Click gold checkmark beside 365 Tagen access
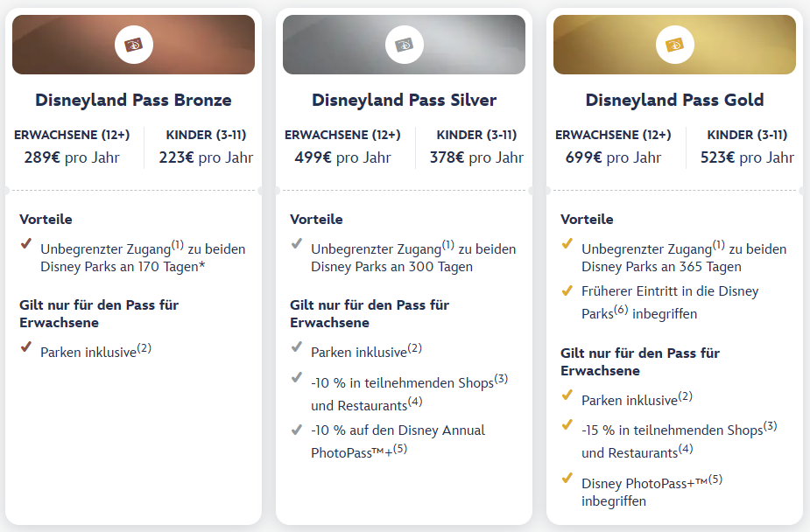The width and height of the screenshot is (810, 532). 567,243
